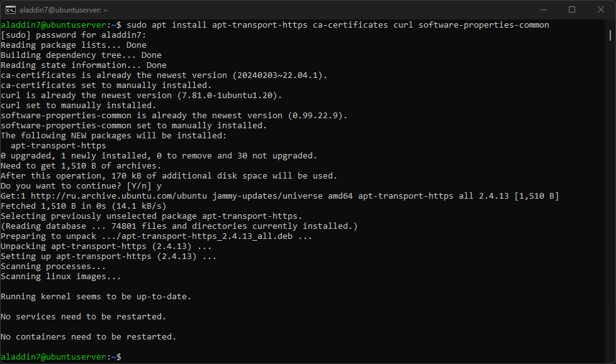Click the [Y/n] continue prompt
The height and width of the screenshot is (364, 616).
point(138,186)
